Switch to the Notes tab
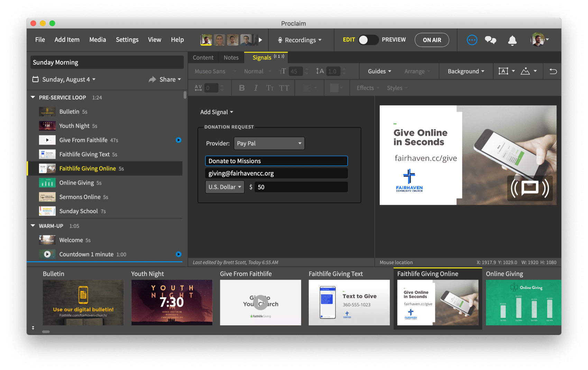 pyautogui.click(x=231, y=58)
